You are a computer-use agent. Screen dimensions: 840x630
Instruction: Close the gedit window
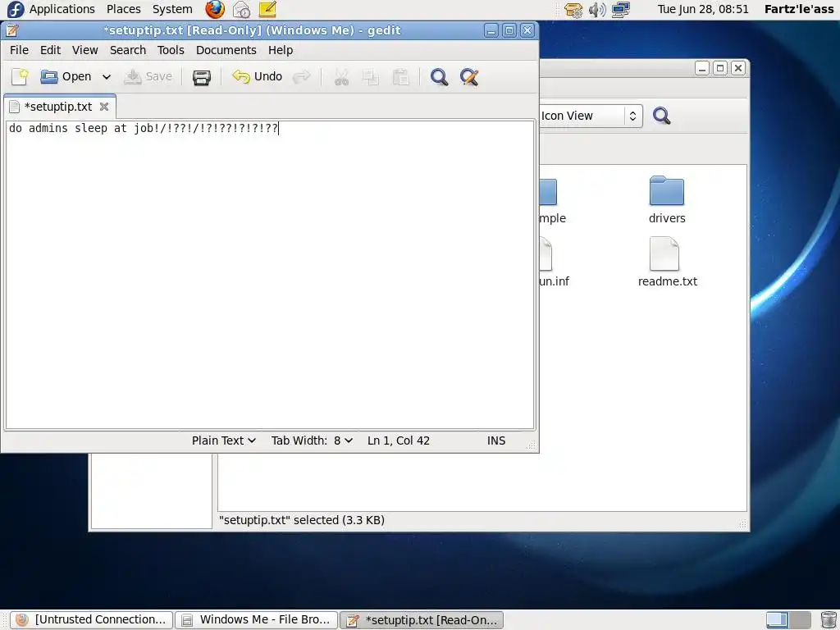coord(527,30)
